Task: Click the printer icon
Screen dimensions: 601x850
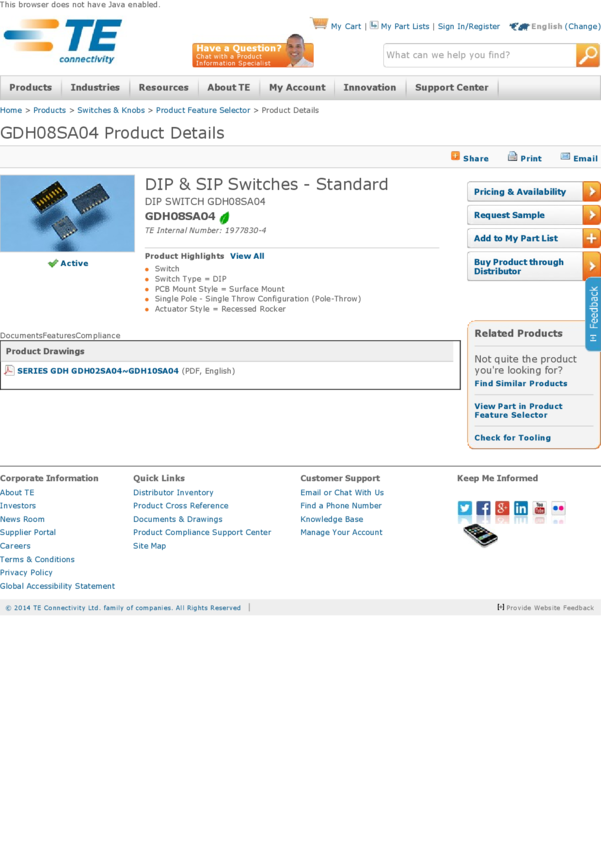Action: tap(512, 157)
